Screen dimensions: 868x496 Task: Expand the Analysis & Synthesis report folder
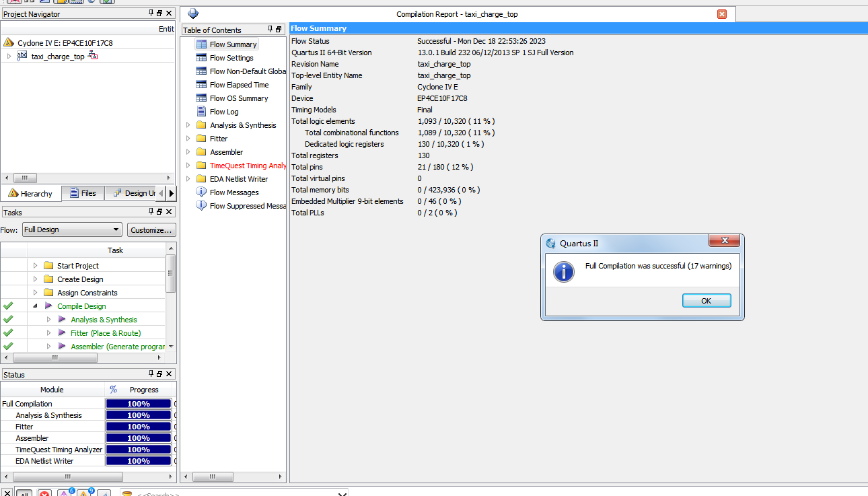pyautogui.click(x=188, y=125)
